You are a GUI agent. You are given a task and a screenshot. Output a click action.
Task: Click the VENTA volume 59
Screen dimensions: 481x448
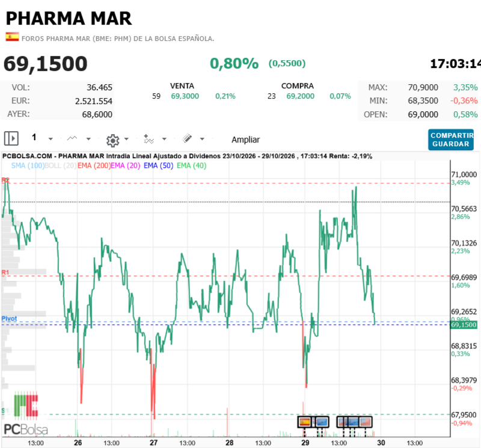(x=156, y=96)
